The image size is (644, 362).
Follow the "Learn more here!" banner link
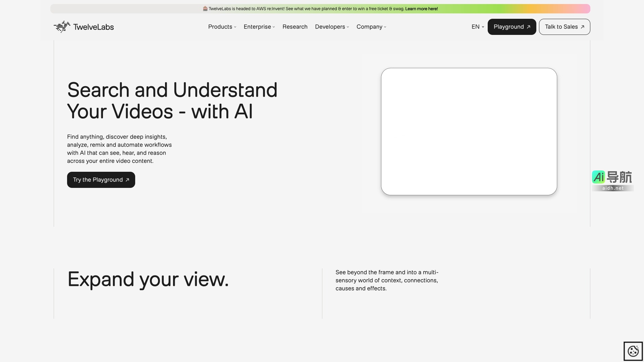(421, 9)
